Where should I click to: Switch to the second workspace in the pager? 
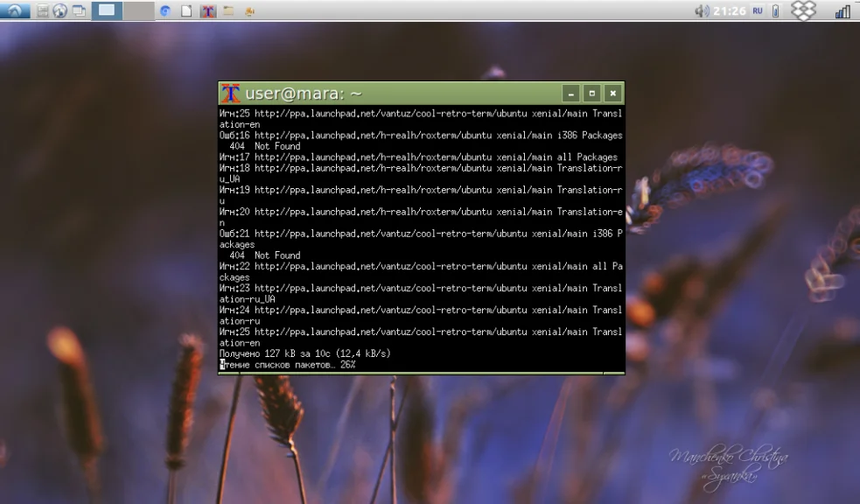click(x=138, y=10)
